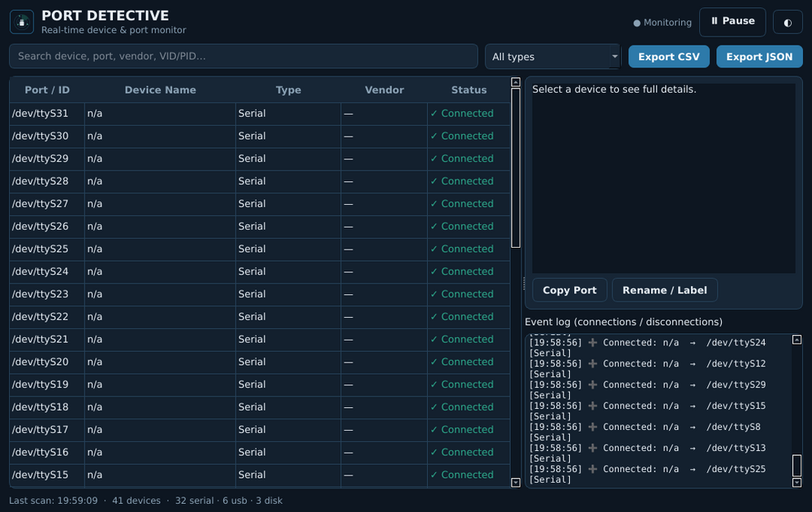Click the device table scrollbar thumb
The image size is (812, 512).
[x=516, y=168]
